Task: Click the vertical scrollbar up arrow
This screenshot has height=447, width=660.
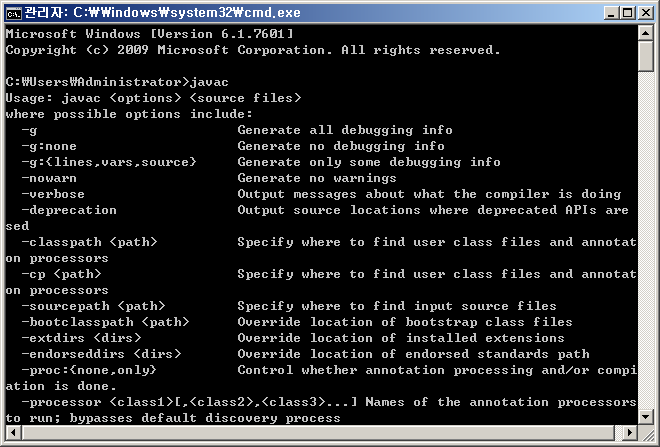Action: pyautogui.click(x=645, y=33)
